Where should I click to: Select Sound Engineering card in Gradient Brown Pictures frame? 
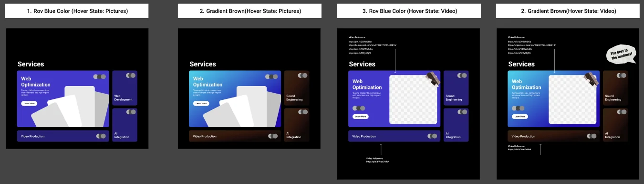tap(297, 88)
